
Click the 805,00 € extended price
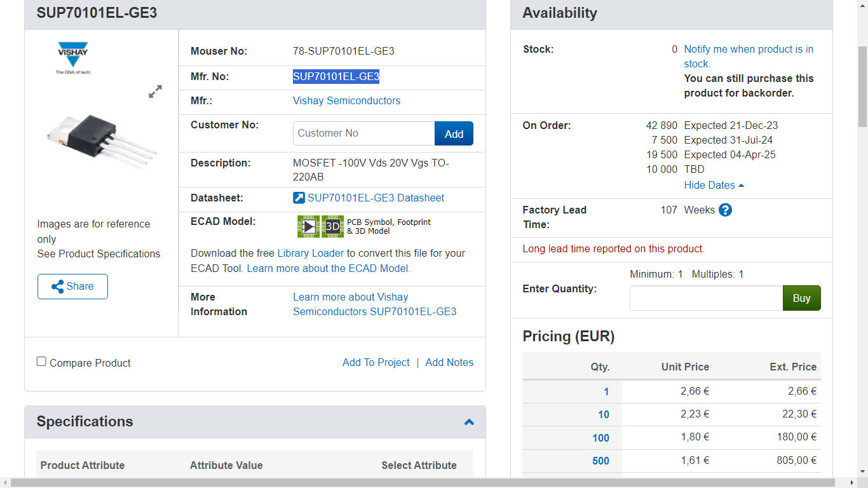point(797,460)
